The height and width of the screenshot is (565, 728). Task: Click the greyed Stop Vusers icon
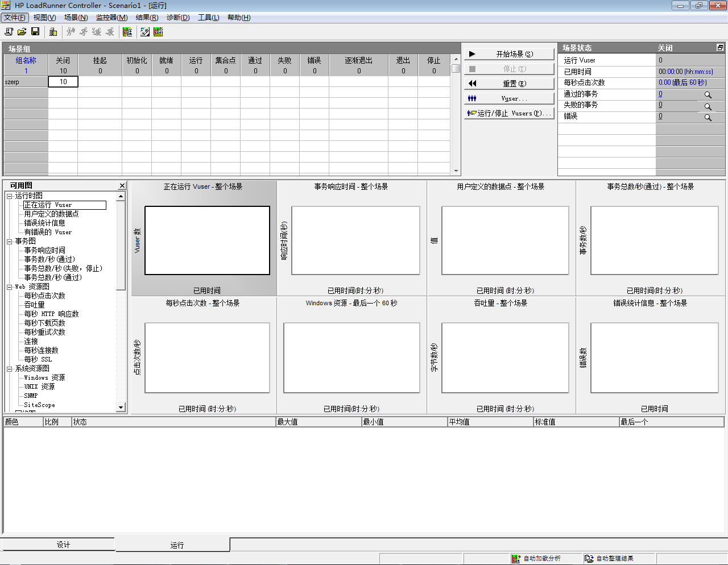(x=110, y=32)
